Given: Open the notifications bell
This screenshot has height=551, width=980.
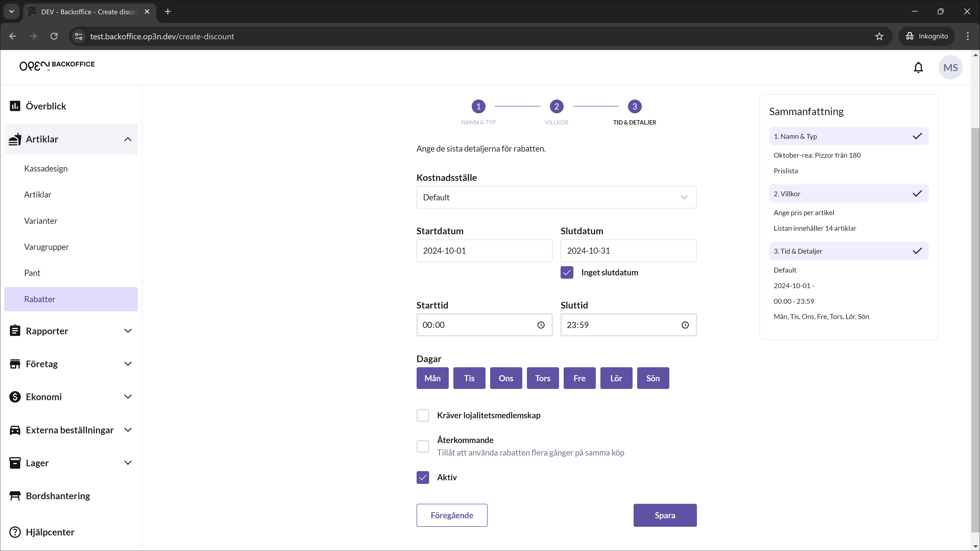Looking at the screenshot, I should coord(918,67).
